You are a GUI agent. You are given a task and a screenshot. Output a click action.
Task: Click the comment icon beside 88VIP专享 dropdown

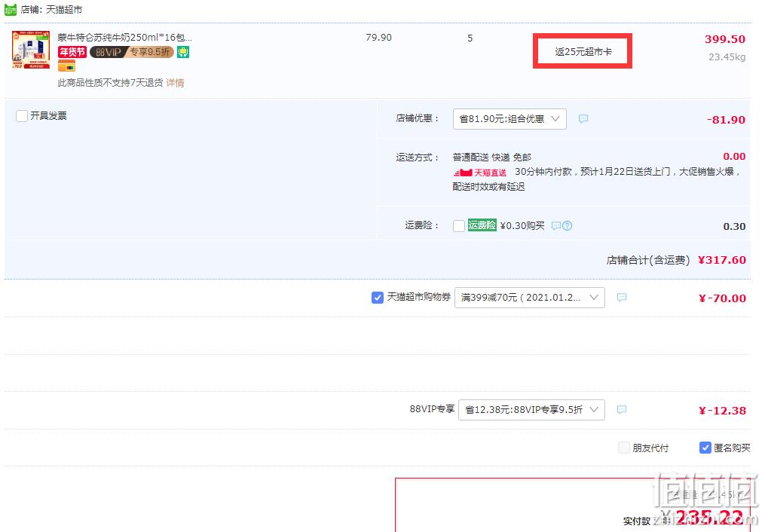coord(622,410)
